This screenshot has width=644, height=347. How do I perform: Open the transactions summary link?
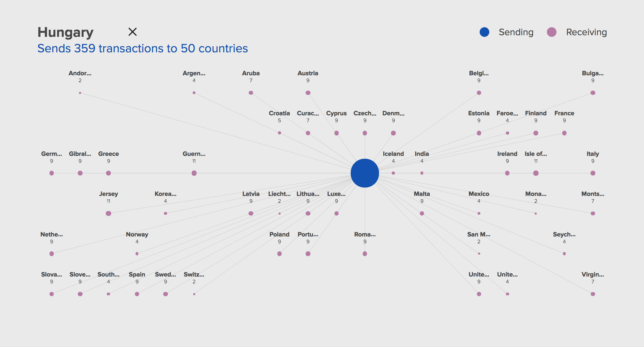pyautogui.click(x=142, y=48)
